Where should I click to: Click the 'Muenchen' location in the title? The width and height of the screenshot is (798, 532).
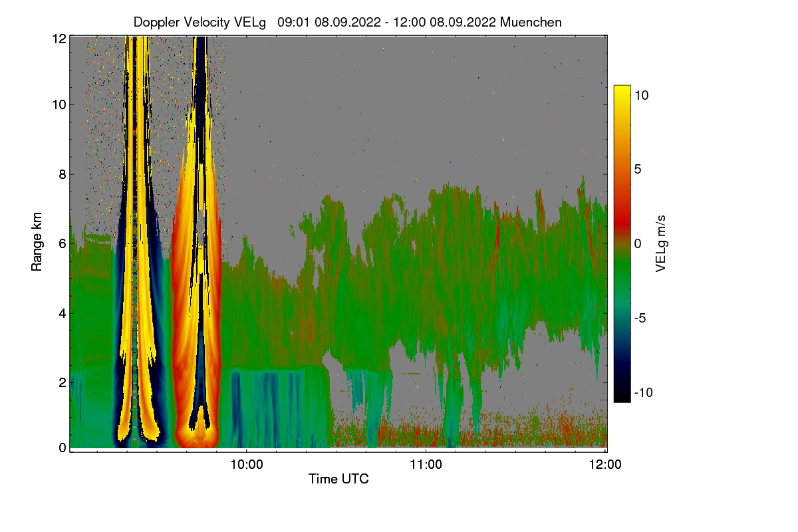[x=531, y=22]
